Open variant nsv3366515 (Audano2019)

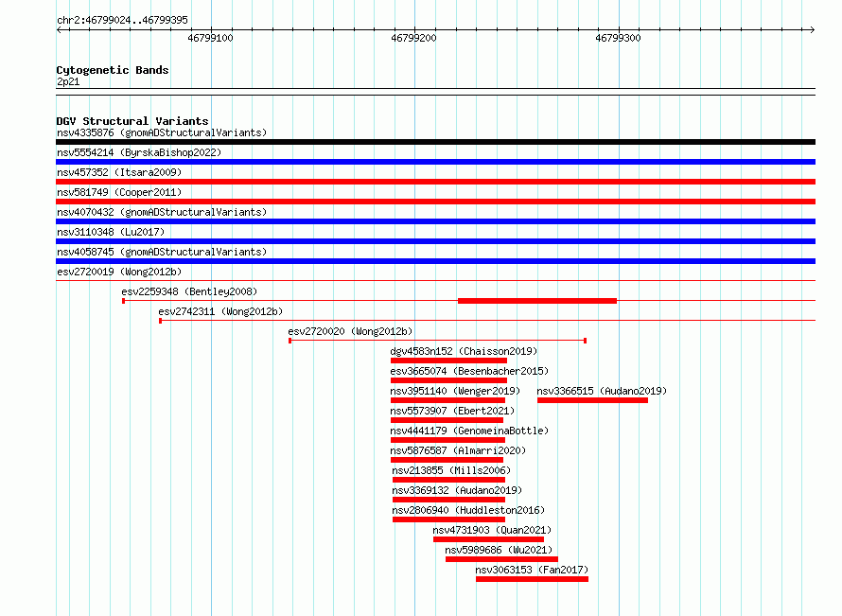(x=602, y=391)
